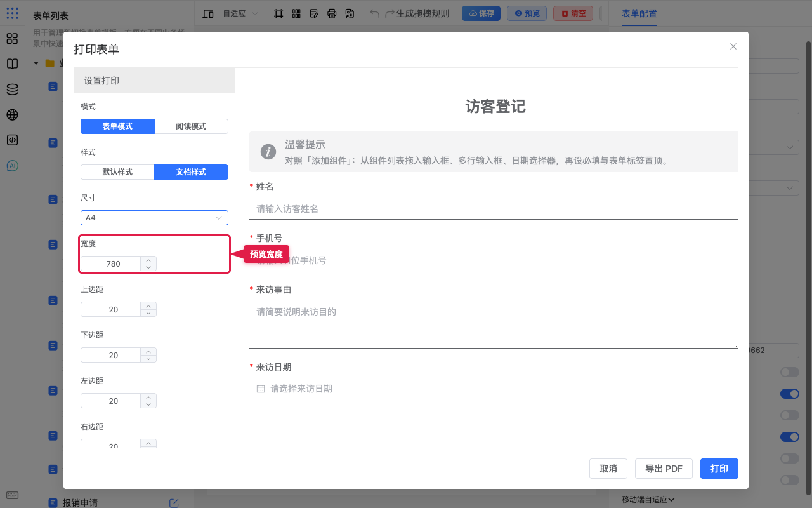Open the four-squares dashboard icon in sidebar
812x508 pixels.
coord(12,39)
